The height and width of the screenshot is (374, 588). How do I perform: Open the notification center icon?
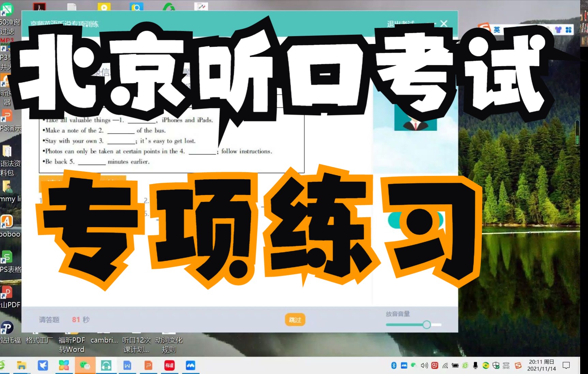(x=566, y=365)
